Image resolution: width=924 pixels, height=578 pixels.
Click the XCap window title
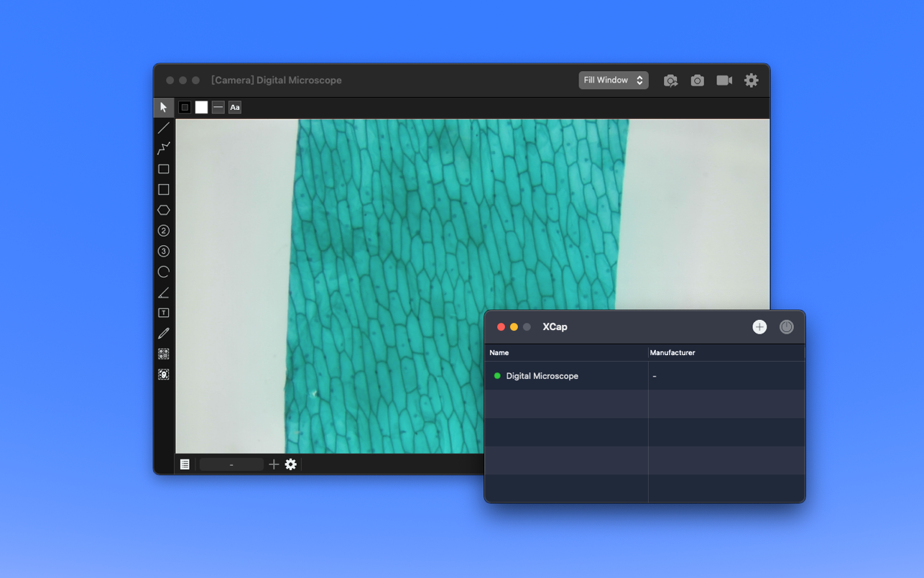tap(555, 327)
